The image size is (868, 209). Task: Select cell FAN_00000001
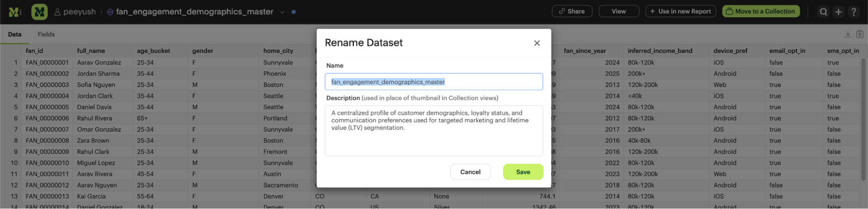point(47,62)
